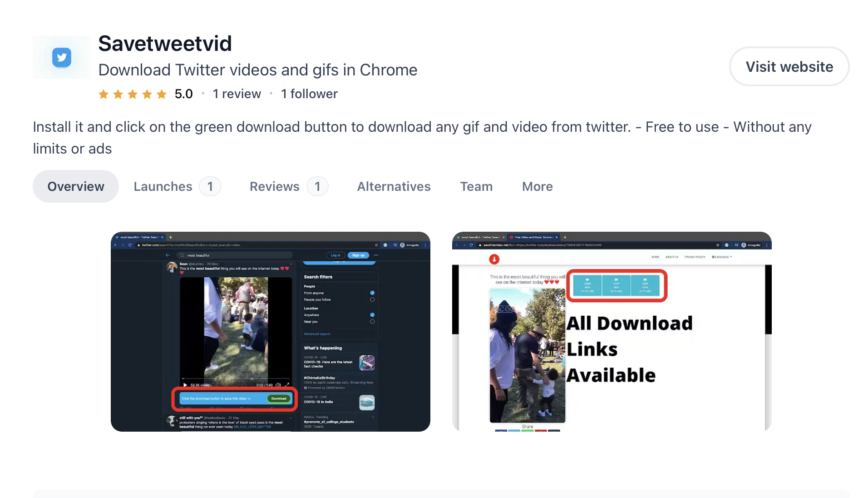The width and height of the screenshot is (868, 498).
Task: Click the five-star rating
Action: [133, 94]
